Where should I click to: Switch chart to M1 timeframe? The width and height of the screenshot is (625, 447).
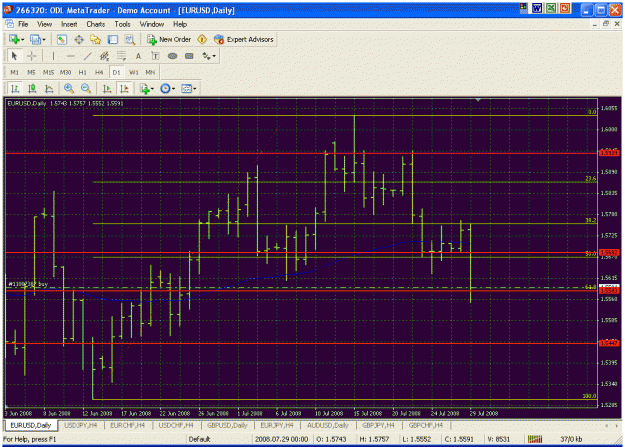click(14, 72)
